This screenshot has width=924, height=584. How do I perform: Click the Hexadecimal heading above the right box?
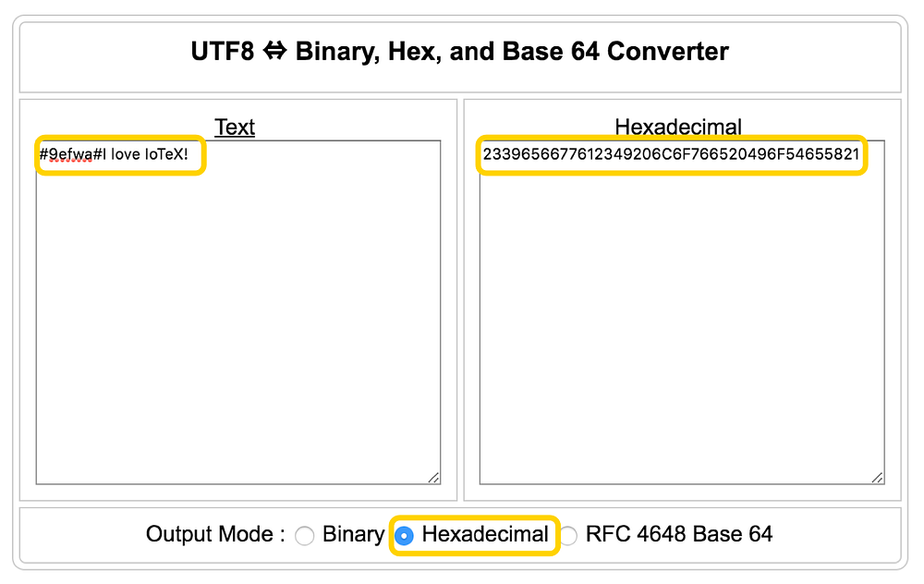[678, 128]
